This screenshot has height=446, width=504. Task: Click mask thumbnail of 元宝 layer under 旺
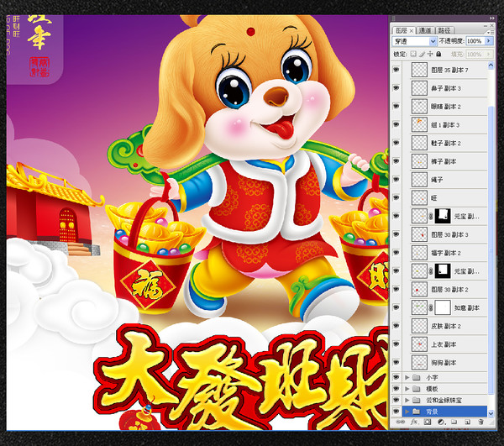(x=443, y=216)
